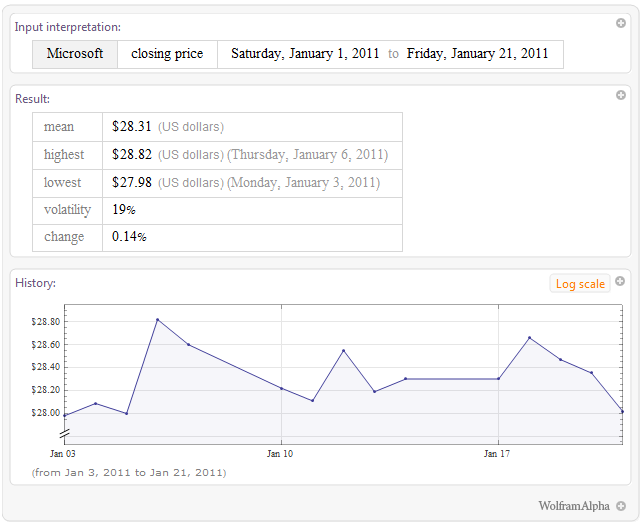
Task: Click the Jan 17 axis label
Action: coord(497,454)
